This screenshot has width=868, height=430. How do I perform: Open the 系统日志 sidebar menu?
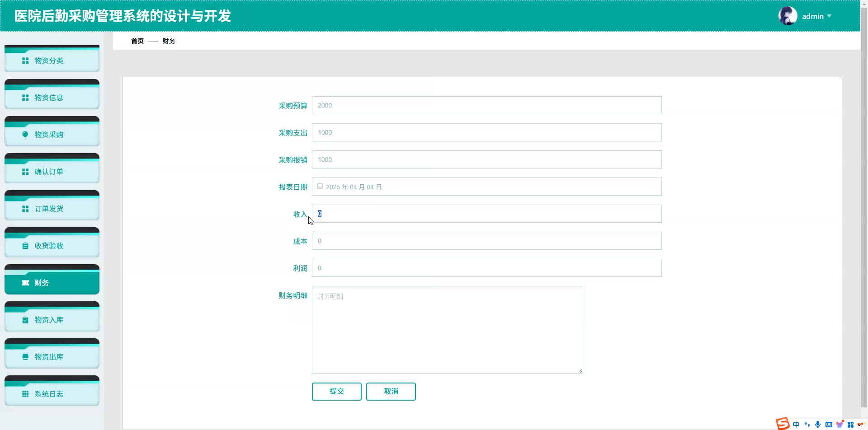point(52,391)
